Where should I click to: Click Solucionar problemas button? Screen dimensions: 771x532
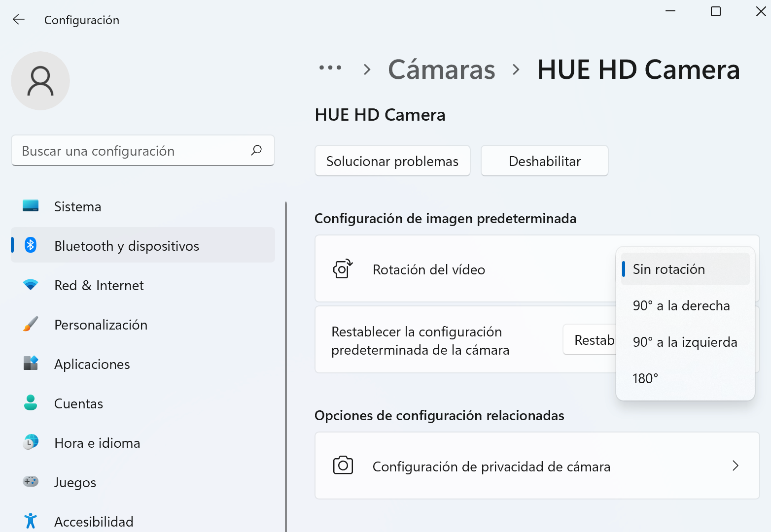392,161
